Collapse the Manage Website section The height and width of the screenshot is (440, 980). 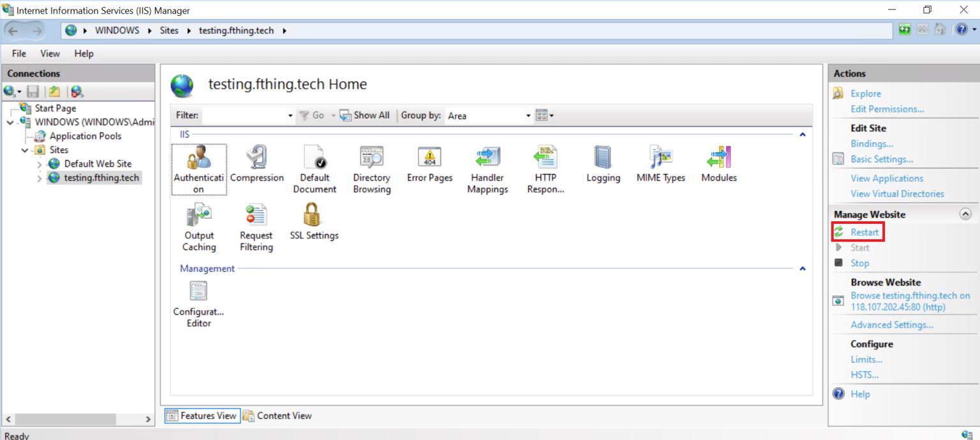coord(965,214)
